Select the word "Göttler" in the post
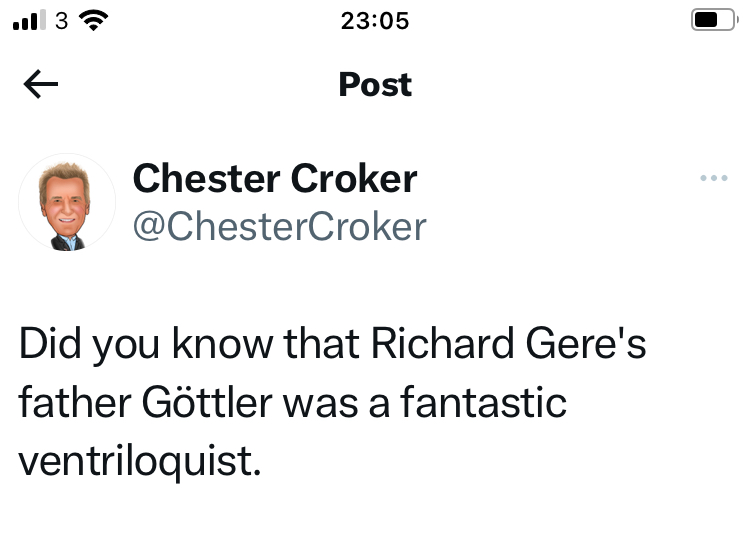Image resolution: width=750 pixels, height=538 pixels. 214,404
